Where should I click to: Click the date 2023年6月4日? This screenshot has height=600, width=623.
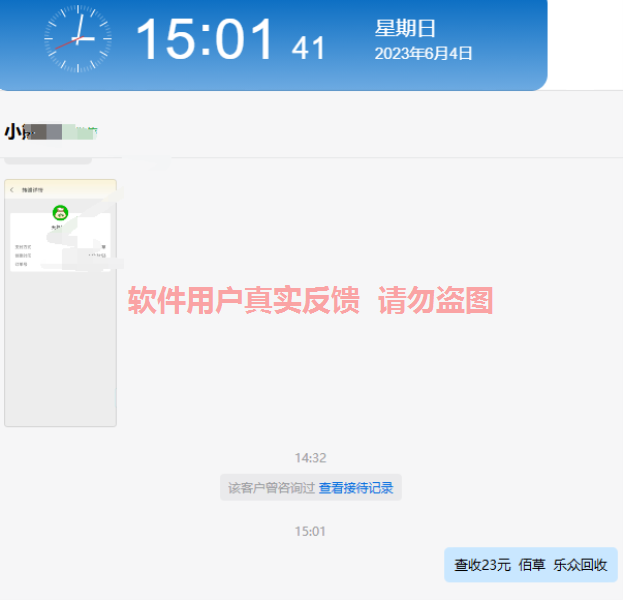[423, 54]
